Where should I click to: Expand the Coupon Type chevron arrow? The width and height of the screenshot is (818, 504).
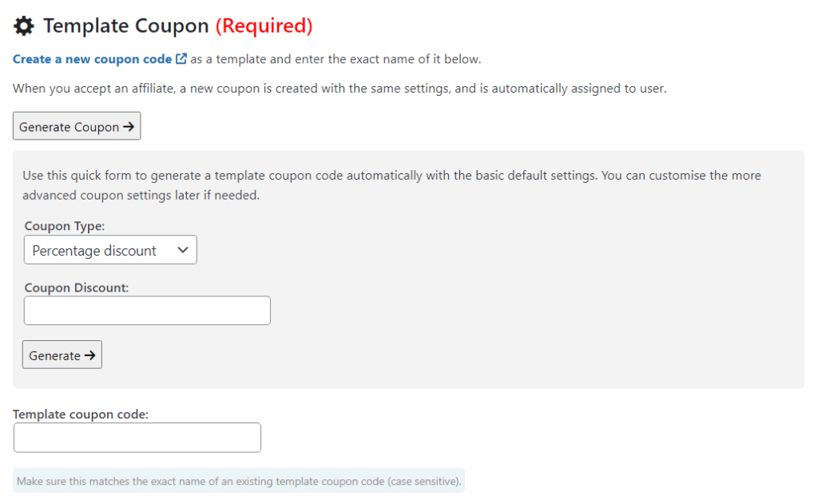coord(183,250)
